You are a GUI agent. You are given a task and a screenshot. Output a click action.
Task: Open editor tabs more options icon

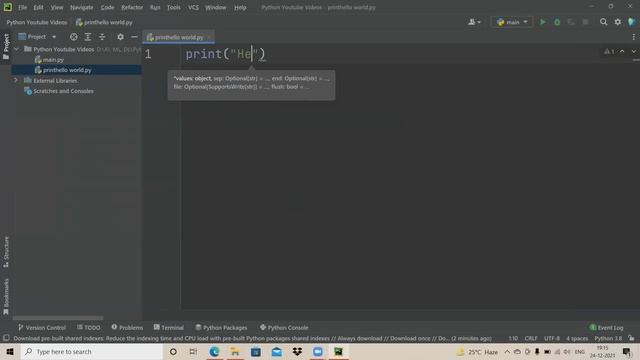(x=633, y=37)
